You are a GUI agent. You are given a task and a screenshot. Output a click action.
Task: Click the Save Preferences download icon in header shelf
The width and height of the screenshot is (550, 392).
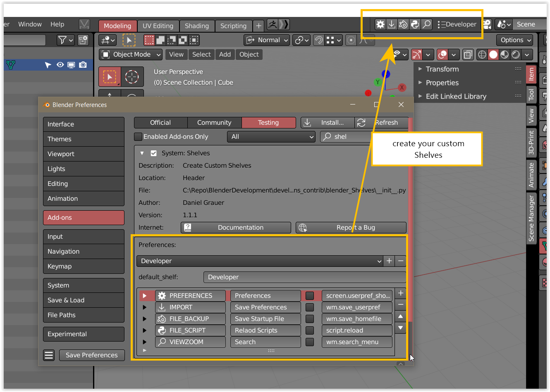391,24
